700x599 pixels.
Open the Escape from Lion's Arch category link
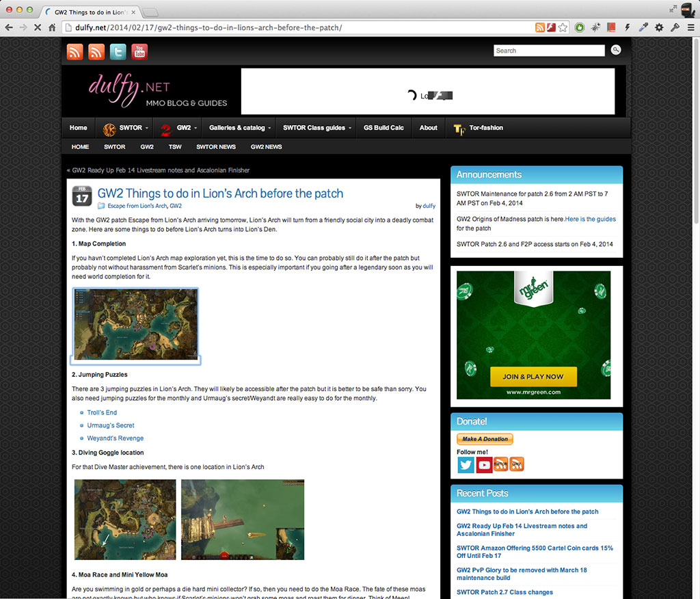click(137, 206)
